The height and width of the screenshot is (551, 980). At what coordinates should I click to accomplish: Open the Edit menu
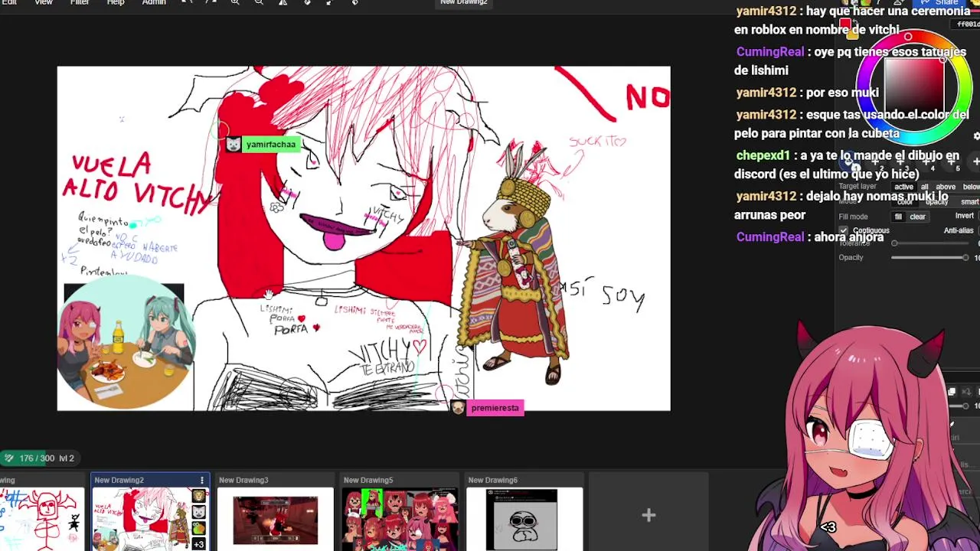pyautogui.click(x=8, y=2)
